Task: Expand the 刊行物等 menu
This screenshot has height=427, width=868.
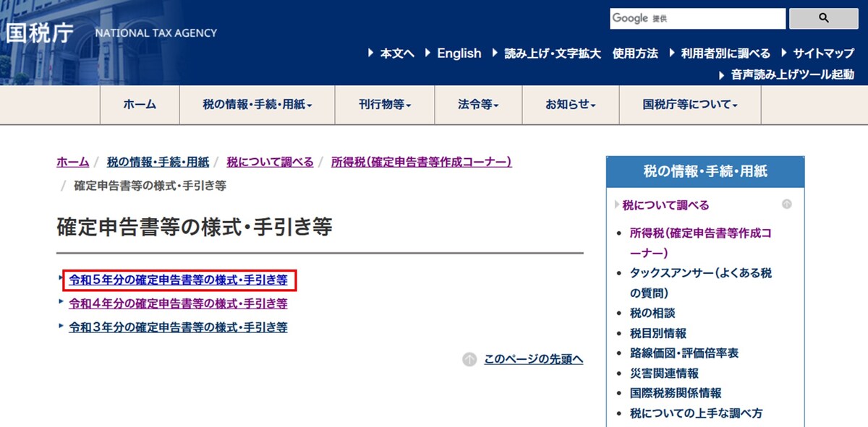Action: click(x=385, y=105)
